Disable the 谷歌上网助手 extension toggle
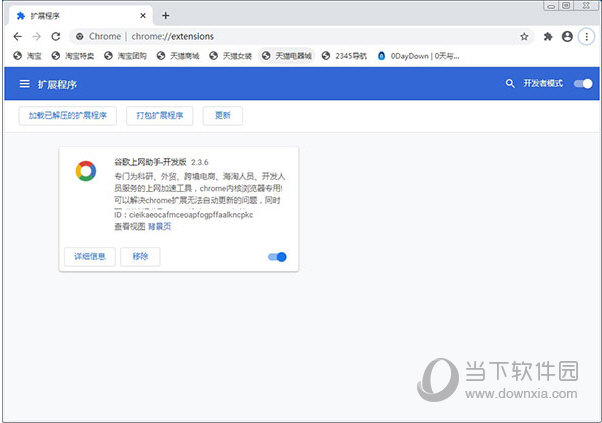Screen dimensions: 602x423 coord(277,257)
